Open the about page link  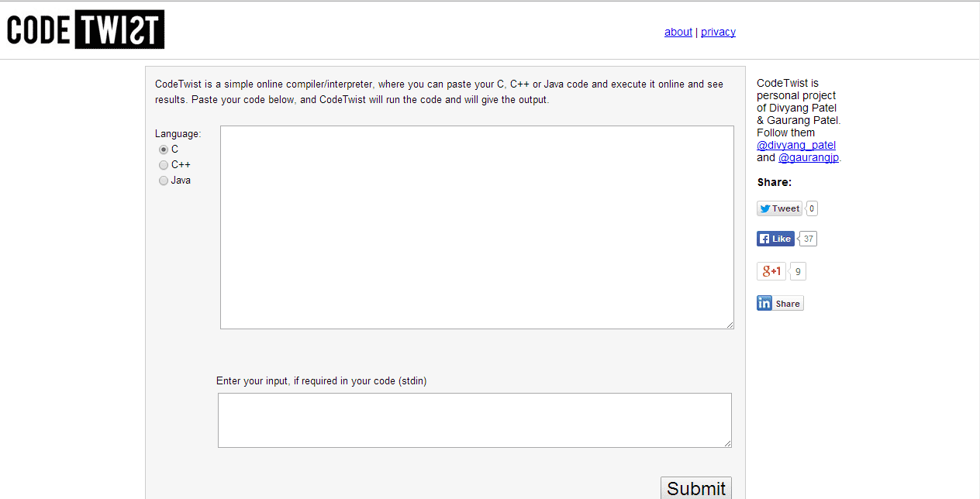click(678, 32)
